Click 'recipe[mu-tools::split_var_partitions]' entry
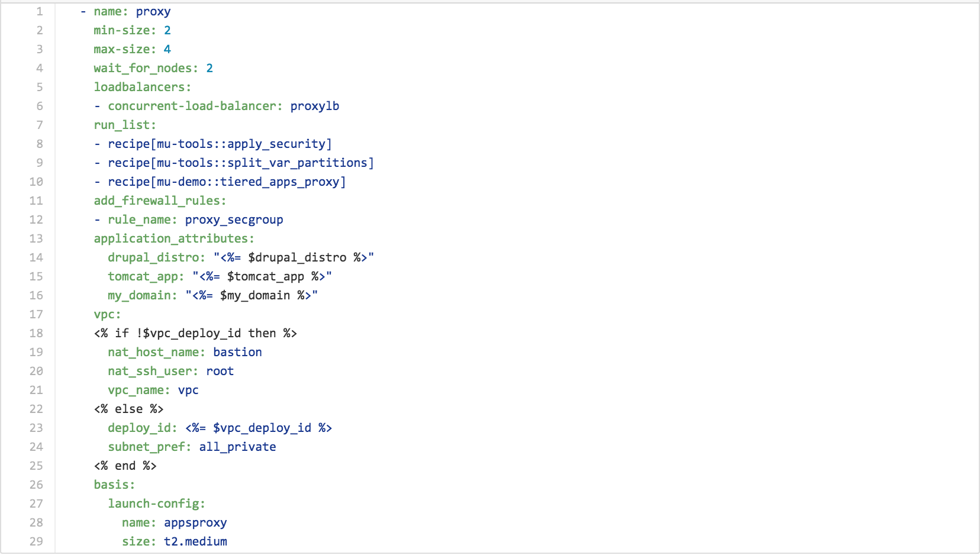The width and height of the screenshot is (980, 555). coord(241,163)
